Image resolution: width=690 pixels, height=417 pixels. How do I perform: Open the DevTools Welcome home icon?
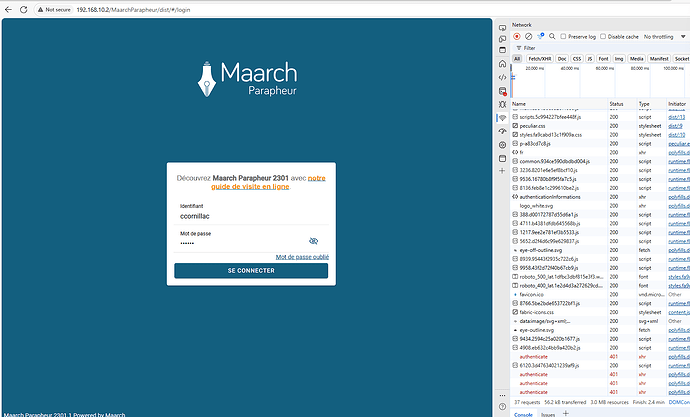tap(502, 64)
